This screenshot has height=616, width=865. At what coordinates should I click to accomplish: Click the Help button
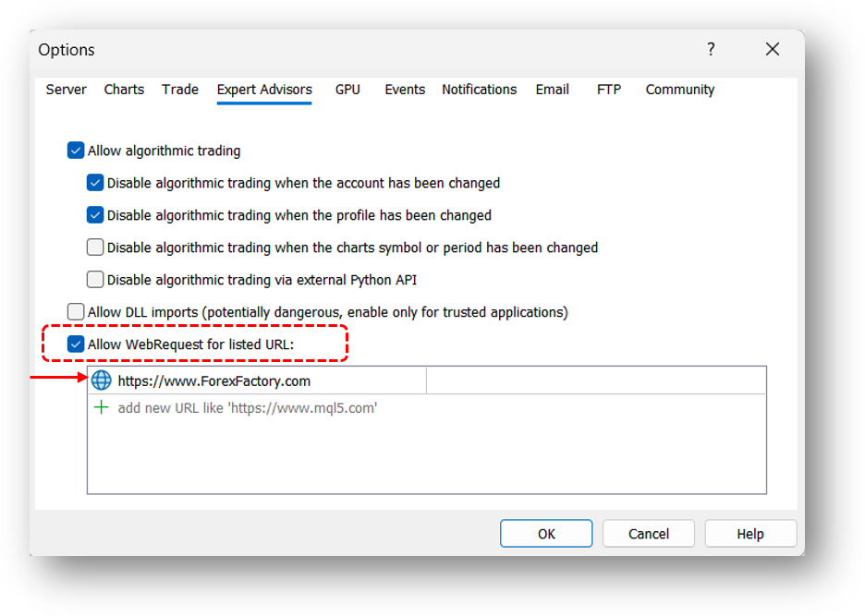pos(750,533)
